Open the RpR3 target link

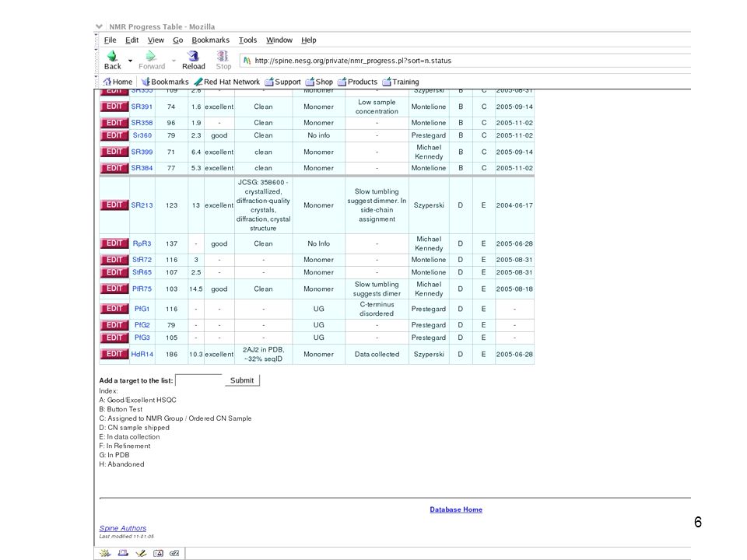(142, 243)
